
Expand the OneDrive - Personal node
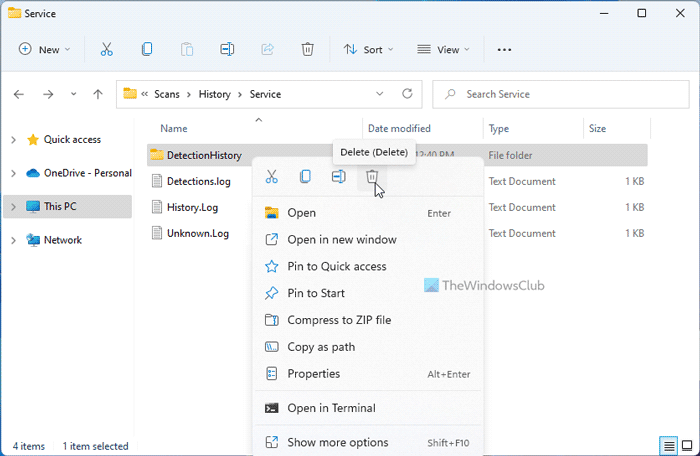click(13, 173)
